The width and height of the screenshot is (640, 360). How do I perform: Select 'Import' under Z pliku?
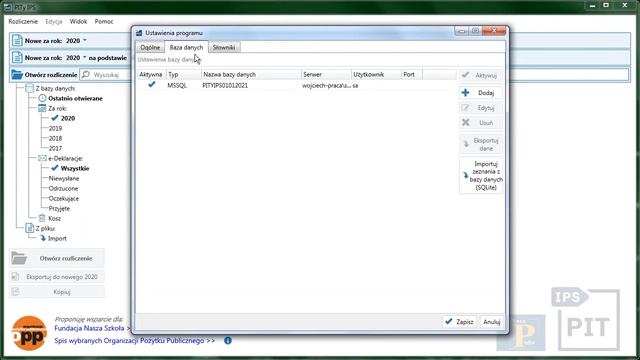coord(57,238)
